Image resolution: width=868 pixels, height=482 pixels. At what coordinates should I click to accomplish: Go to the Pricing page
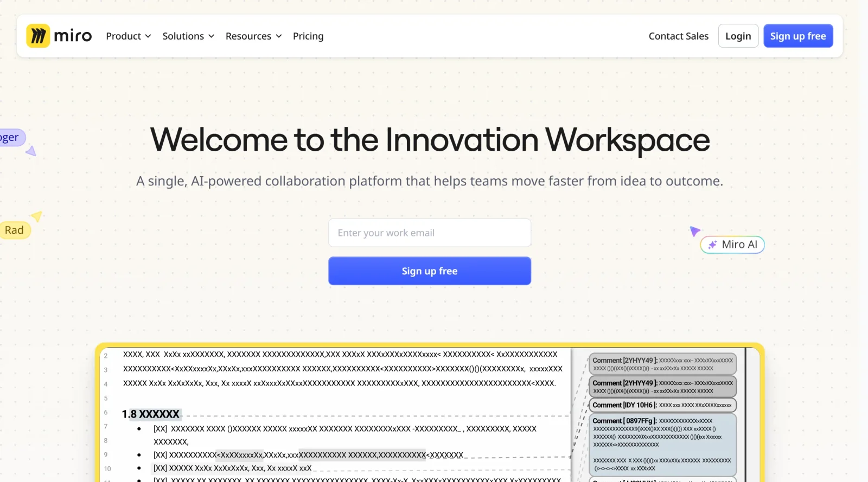pos(308,36)
